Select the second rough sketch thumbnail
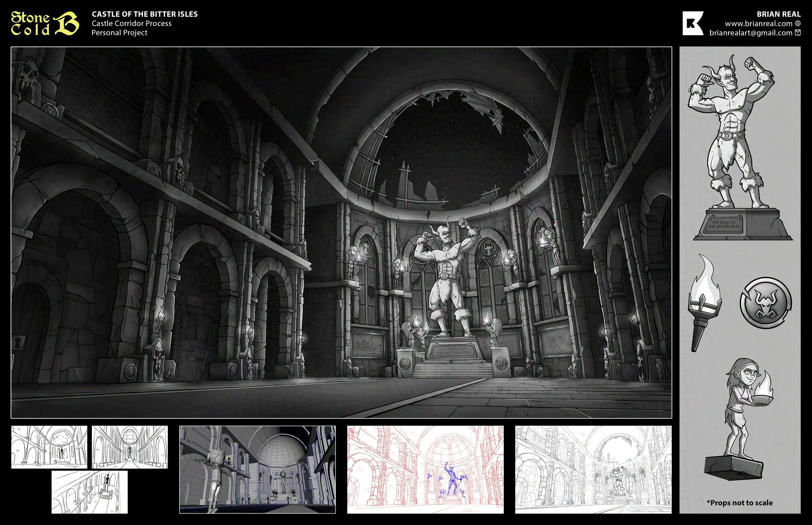Screen dimensions: 812x525 coord(130,447)
